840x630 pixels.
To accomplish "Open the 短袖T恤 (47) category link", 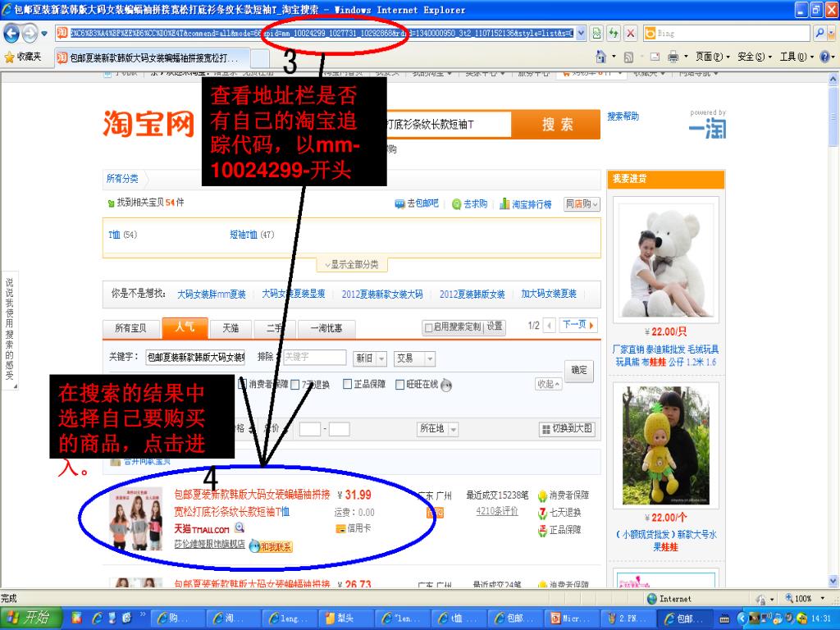I will point(252,235).
